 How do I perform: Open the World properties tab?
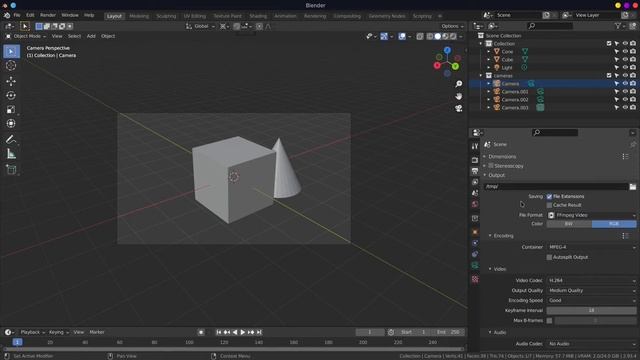pyautogui.click(x=475, y=204)
